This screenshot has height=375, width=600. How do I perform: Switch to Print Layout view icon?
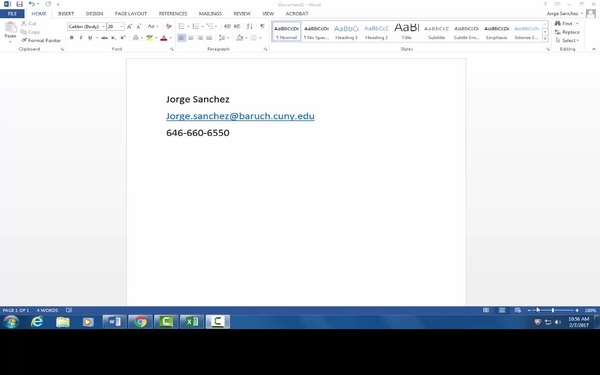pyautogui.click(x=502, y=310)
